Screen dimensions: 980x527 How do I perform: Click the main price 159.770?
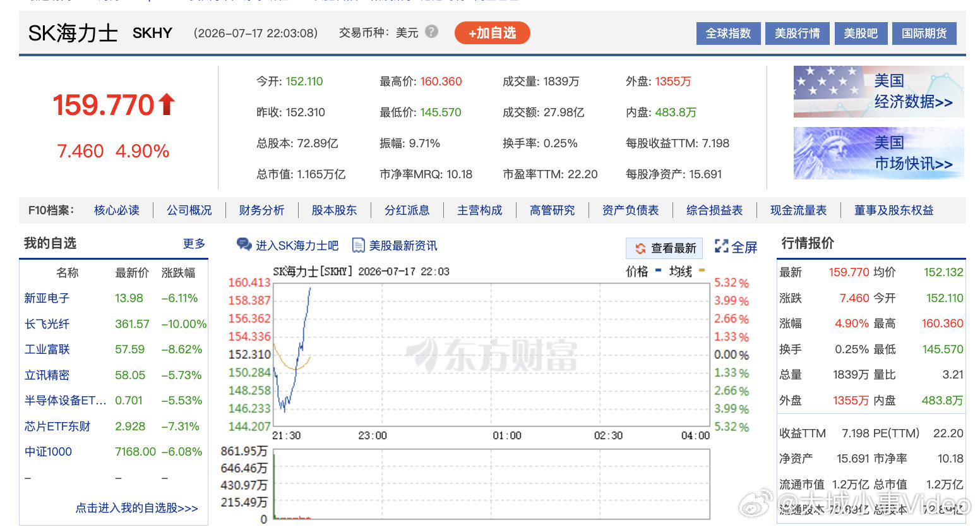pyautogui.click(x=104, y=105)
